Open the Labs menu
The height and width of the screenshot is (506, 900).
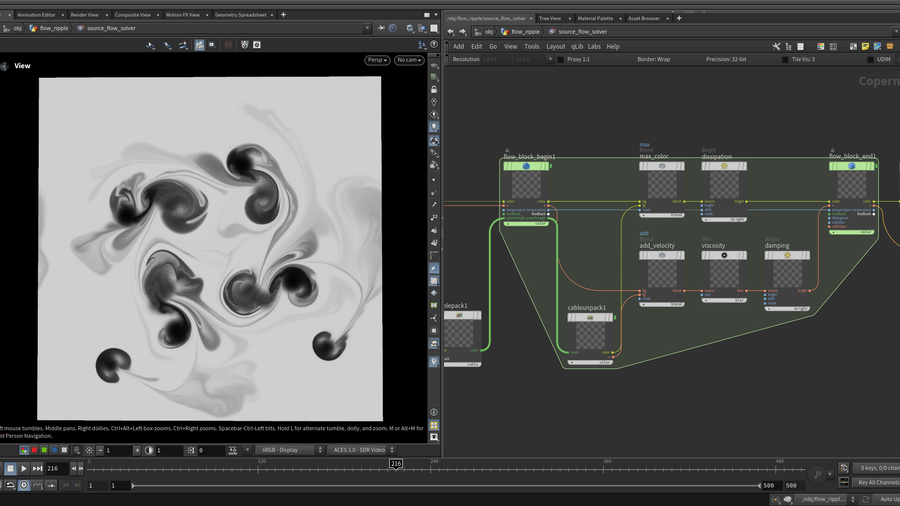tap(594, 46)
